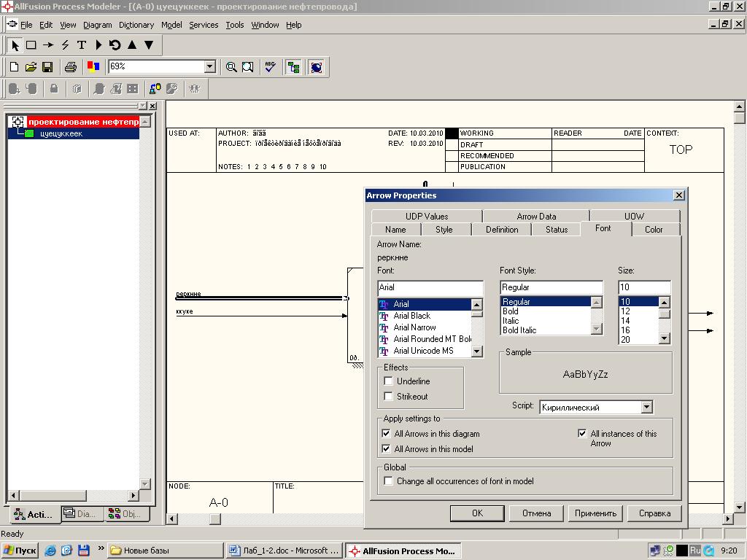Switch to Лаб_1-2.doc Microsoft Word taskbar button
The image size is (747, 560).
(284, 551)
